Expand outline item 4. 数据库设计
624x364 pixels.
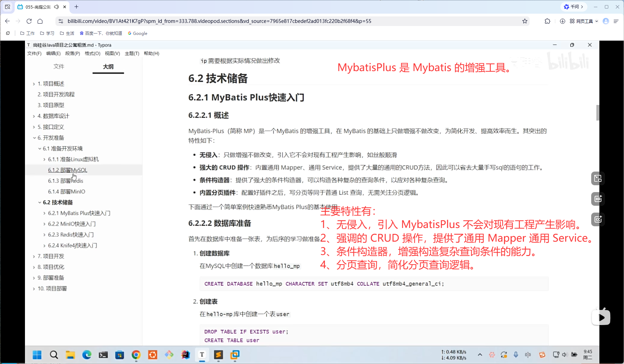(x=34, y=116)
